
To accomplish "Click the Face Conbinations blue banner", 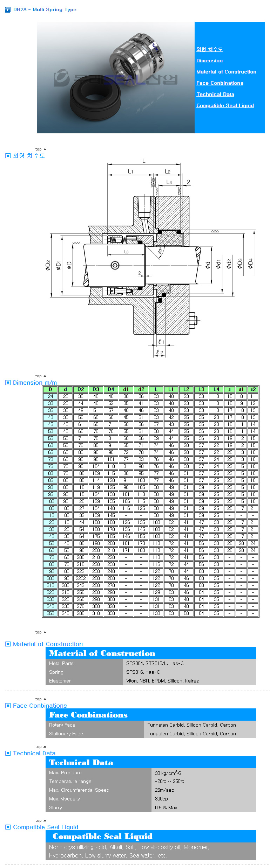I will coord(151,715).
